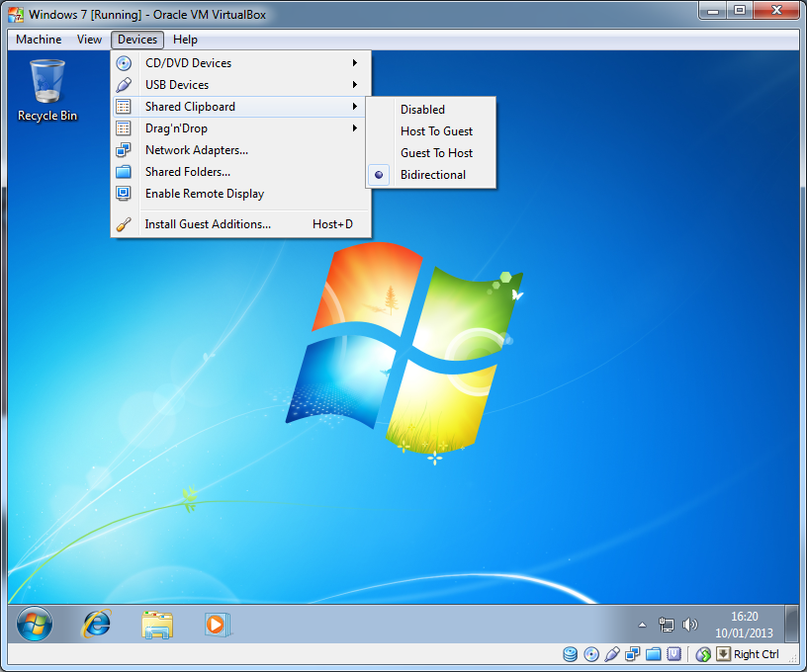807x672 pixels.
Task: Set shared clipboard to Disabled
Action: pos(422,110)
